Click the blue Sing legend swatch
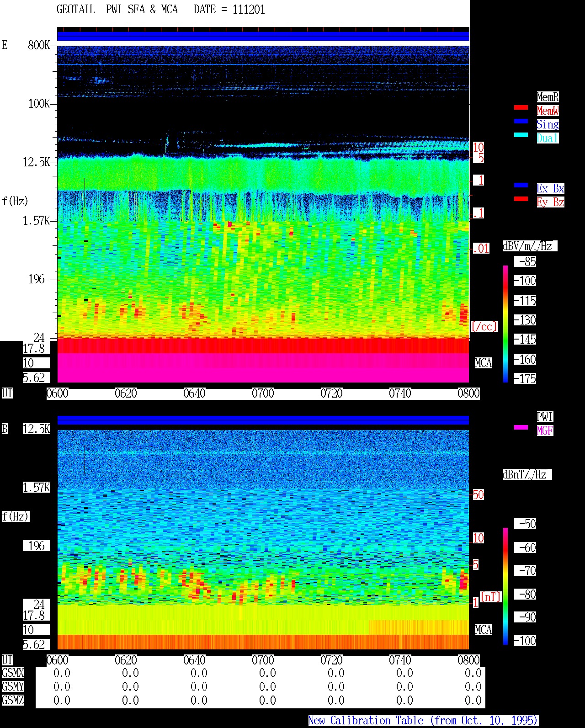 521,121
